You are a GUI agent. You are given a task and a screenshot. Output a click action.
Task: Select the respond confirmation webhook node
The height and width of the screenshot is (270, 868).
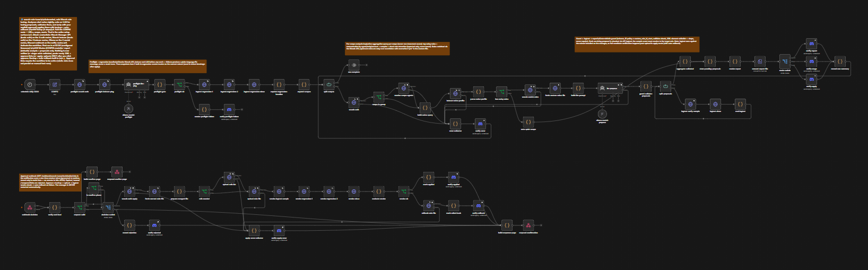(528, 225)
